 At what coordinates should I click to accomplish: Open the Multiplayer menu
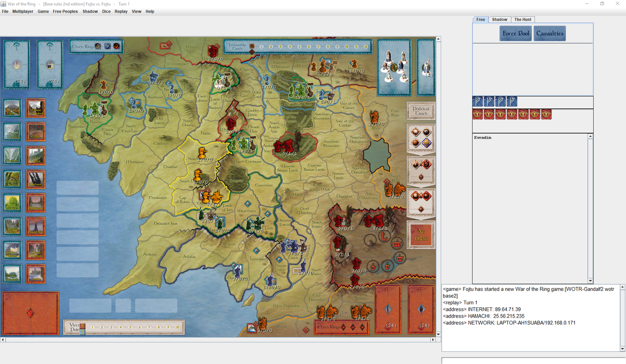[x=23, y=11]
